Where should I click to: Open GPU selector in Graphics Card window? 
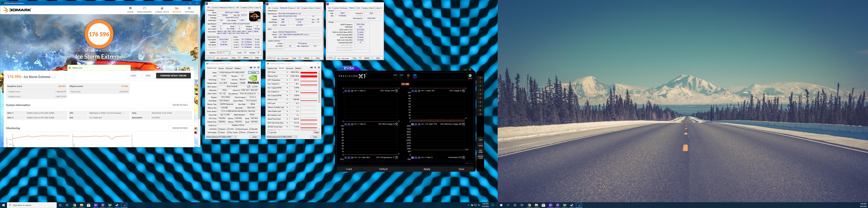221,137
